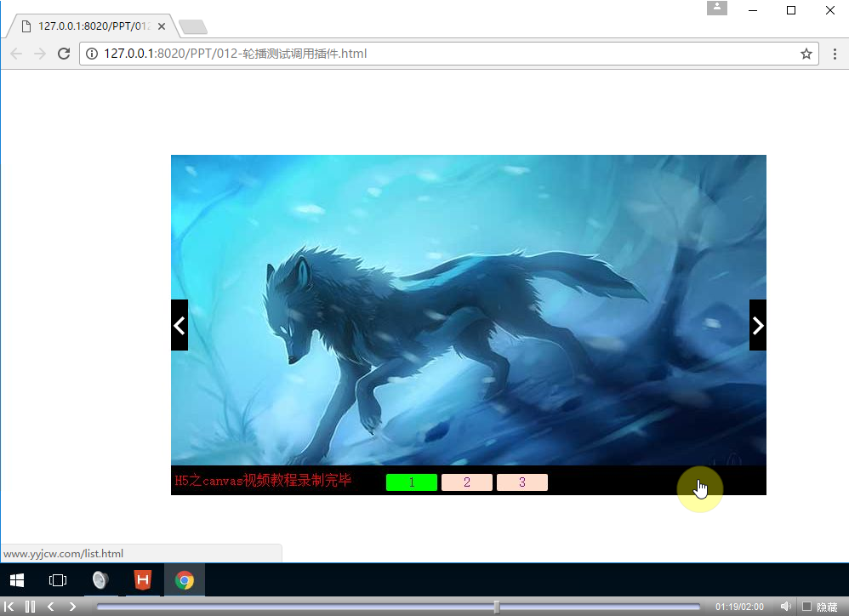Pause the video playback

[30, 607]
